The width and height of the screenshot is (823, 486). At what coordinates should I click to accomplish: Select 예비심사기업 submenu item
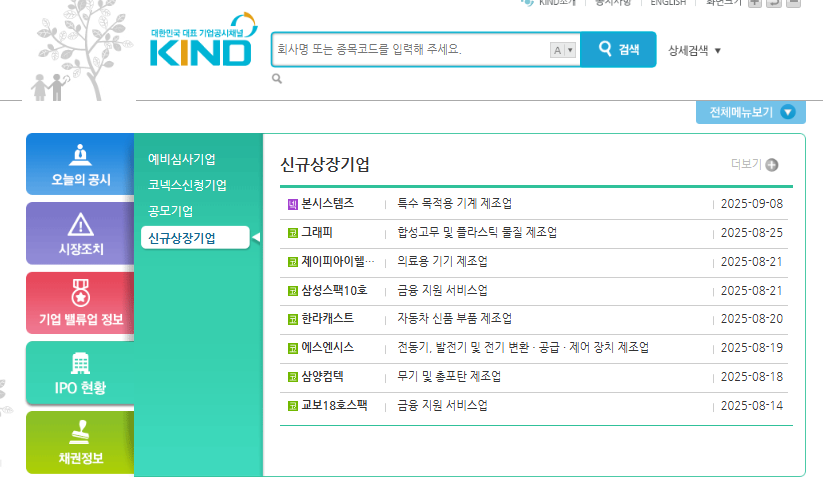(x=182, y=159)
